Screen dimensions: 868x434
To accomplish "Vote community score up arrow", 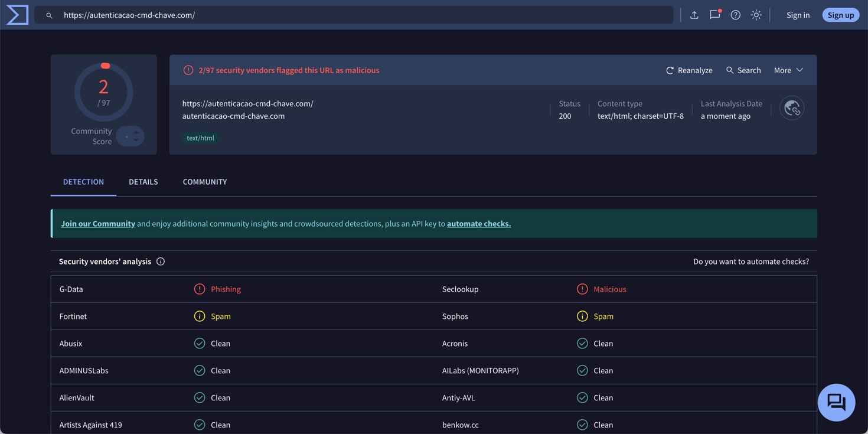I will (x=136, y=132).
